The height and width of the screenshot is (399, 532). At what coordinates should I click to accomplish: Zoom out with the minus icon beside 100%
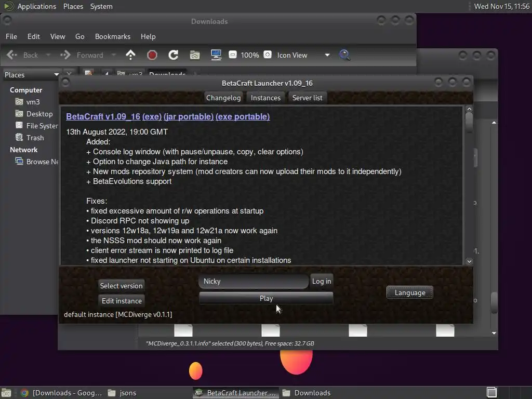232,55
